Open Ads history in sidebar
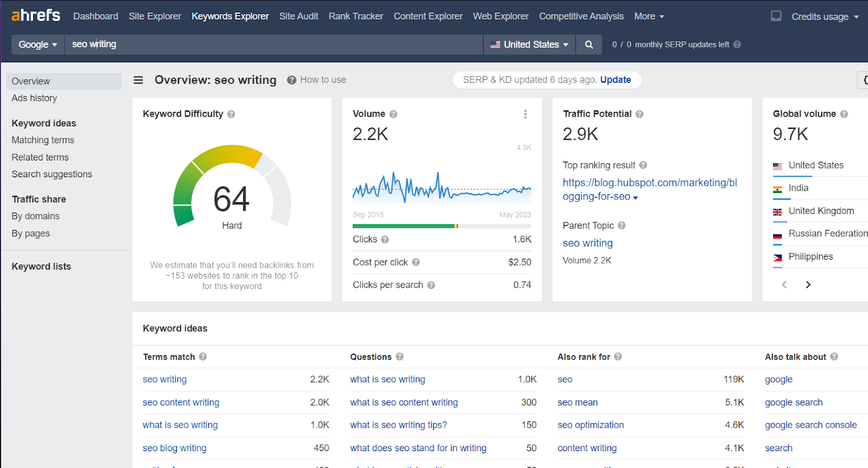This screenshot has height=468, width=868. click(x=34, y=98)
